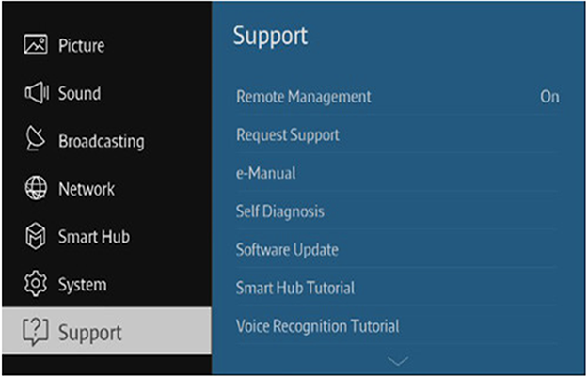
Task: Open the Broadcasting menu label
Action: coord(102,142)
